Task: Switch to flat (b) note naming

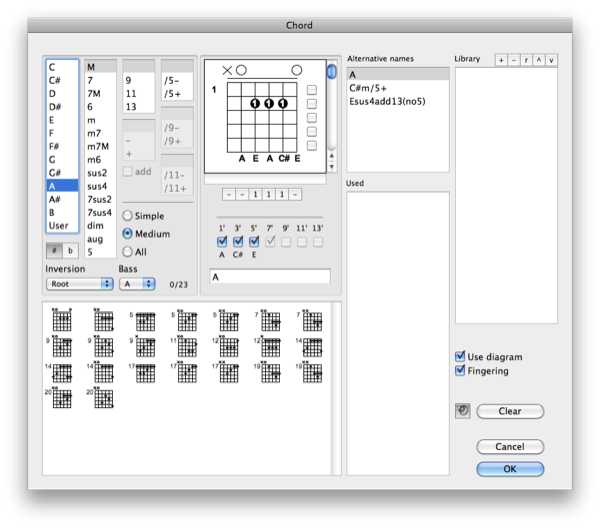Action: (70, 250)
